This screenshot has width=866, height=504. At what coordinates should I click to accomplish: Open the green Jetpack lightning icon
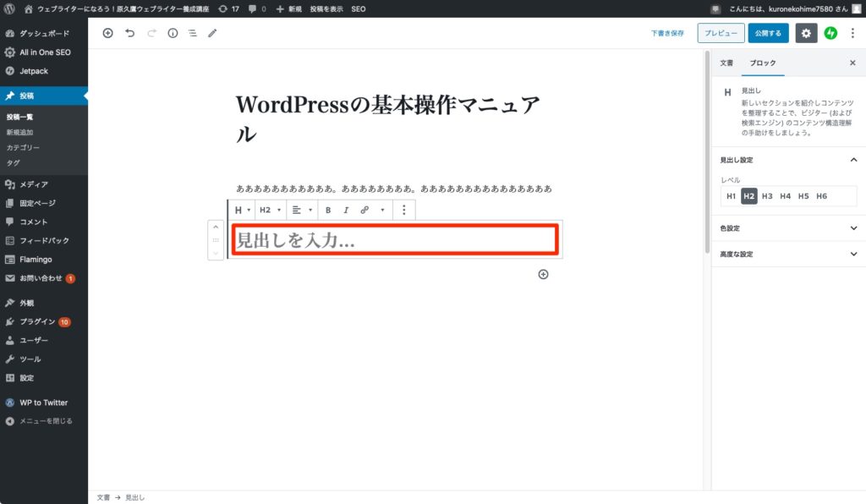(830, 33)
